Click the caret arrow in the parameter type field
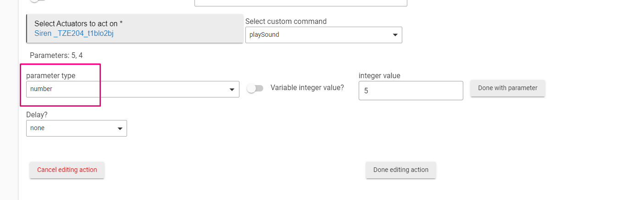The width and height of the screenshot is (644, 200). [x=232, y=90]
